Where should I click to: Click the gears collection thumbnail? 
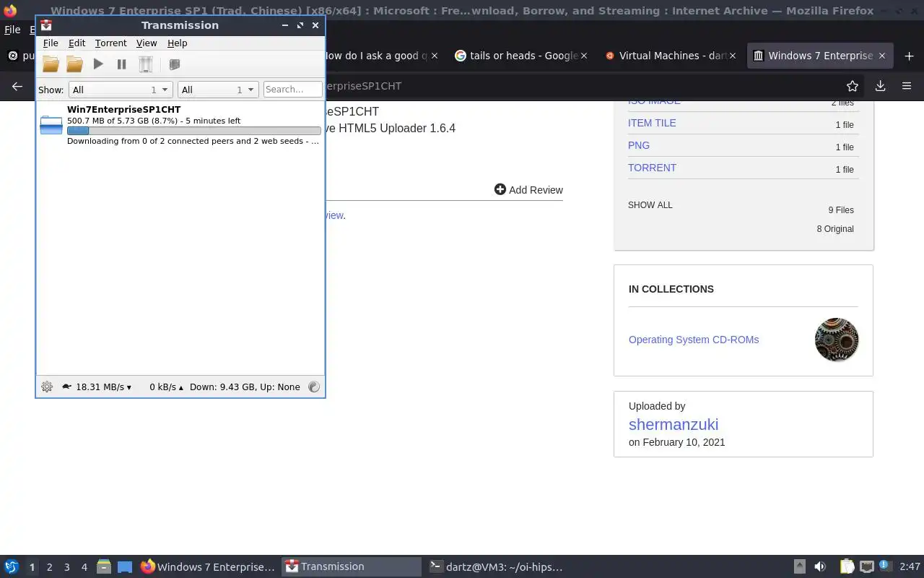pyautogui.click(x=837, y=340)
